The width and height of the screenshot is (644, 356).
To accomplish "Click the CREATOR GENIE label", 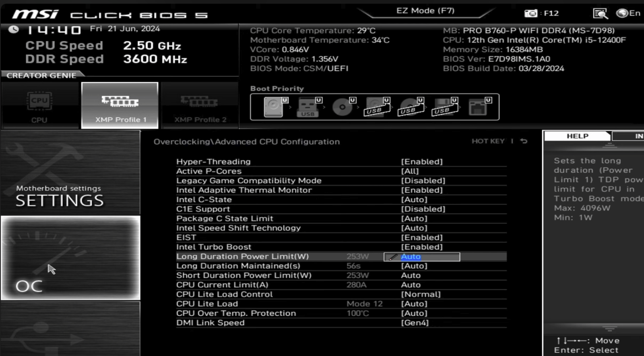I will pyautogui.click(x=41, y=75).
